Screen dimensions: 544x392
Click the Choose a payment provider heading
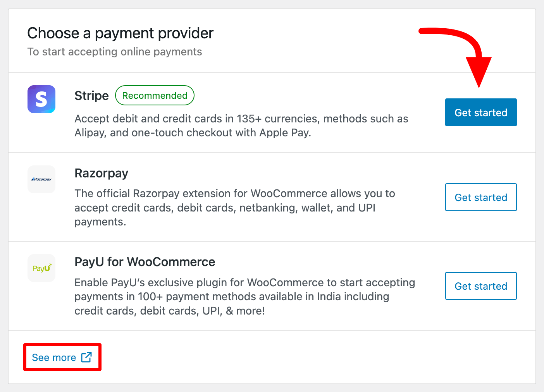click(x=120, y=33)
